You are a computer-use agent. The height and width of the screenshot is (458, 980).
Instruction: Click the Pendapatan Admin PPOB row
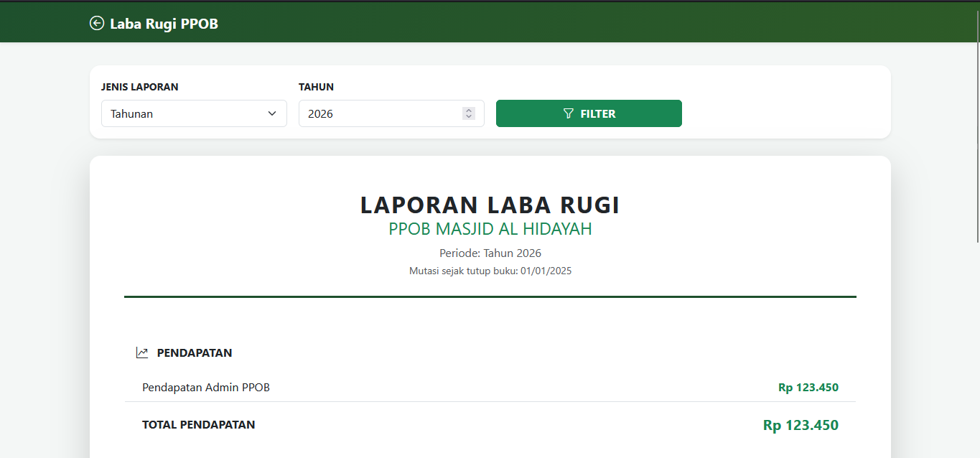coord(206,387)
